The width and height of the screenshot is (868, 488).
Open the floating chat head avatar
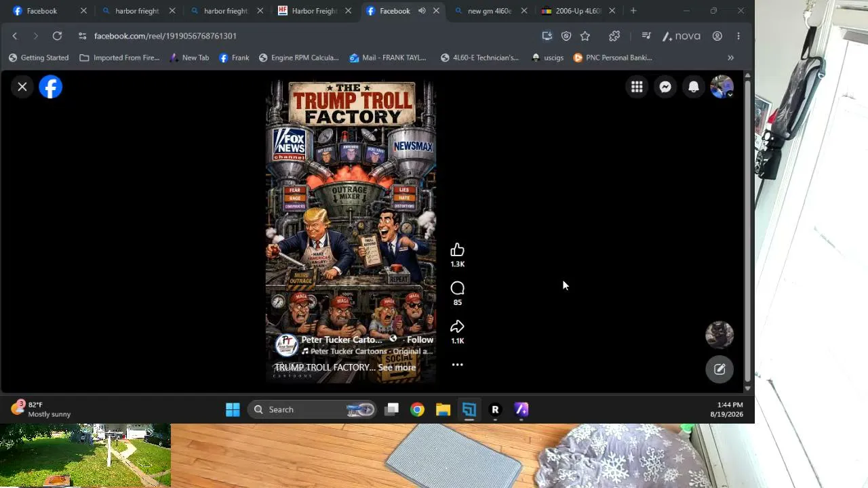coord(719,335)
